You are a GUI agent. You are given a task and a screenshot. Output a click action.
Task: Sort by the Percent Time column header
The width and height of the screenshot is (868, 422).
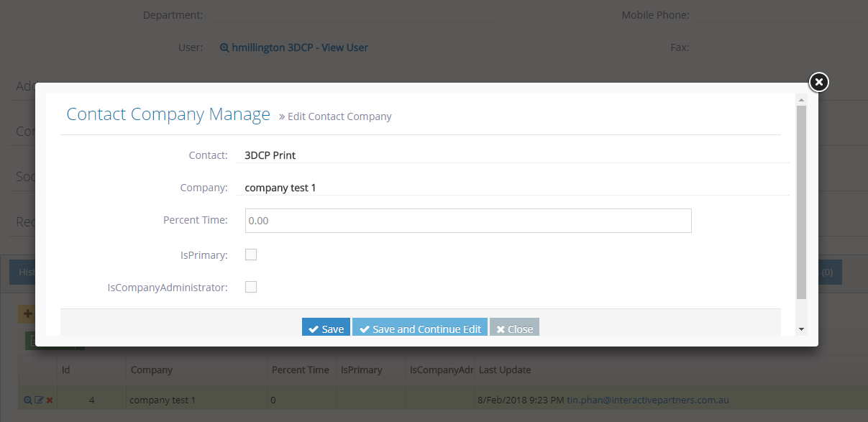click(x=300, y=370)
